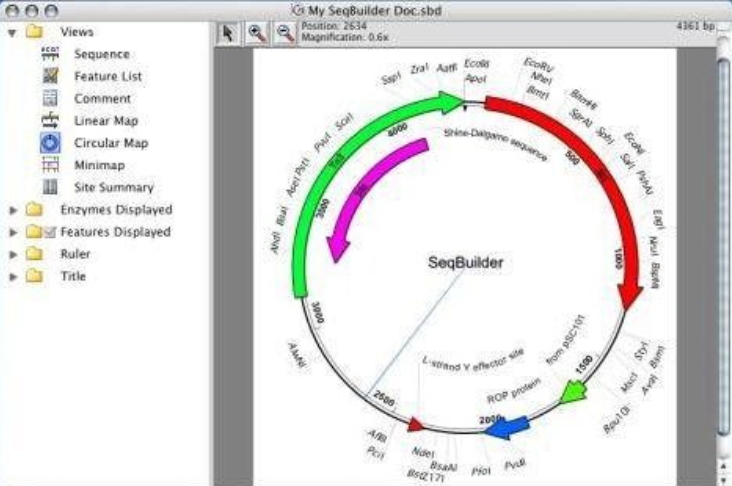Select Circular Map in the Views list

click(x=111, y=143)
